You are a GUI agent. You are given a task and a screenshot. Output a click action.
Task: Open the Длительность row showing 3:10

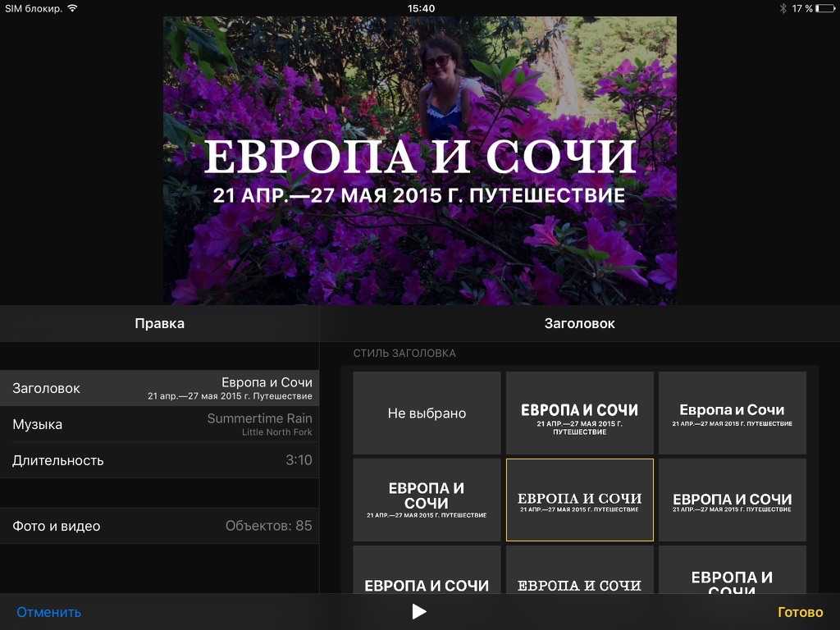159,460
